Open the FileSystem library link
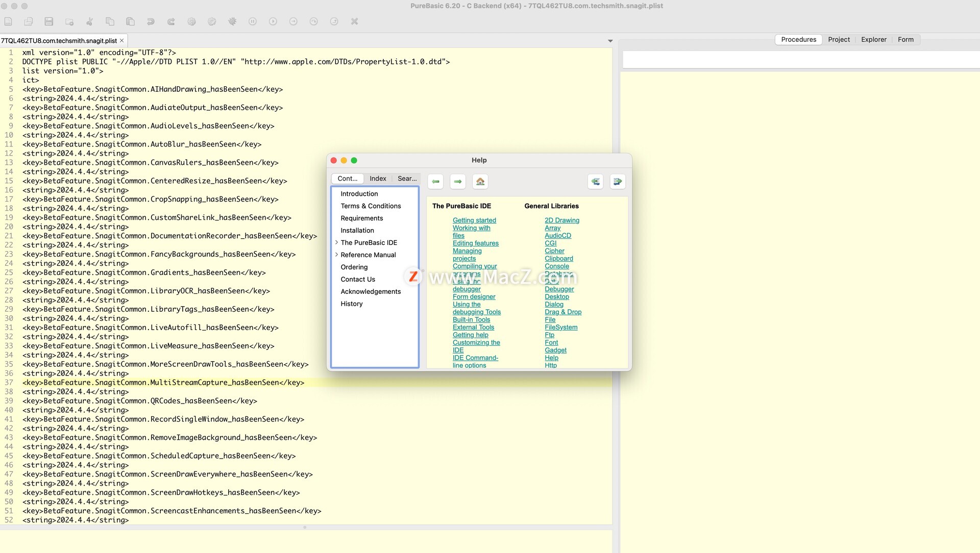The height and width of the screenshot is (553, 980). click(x=561, y=328)
